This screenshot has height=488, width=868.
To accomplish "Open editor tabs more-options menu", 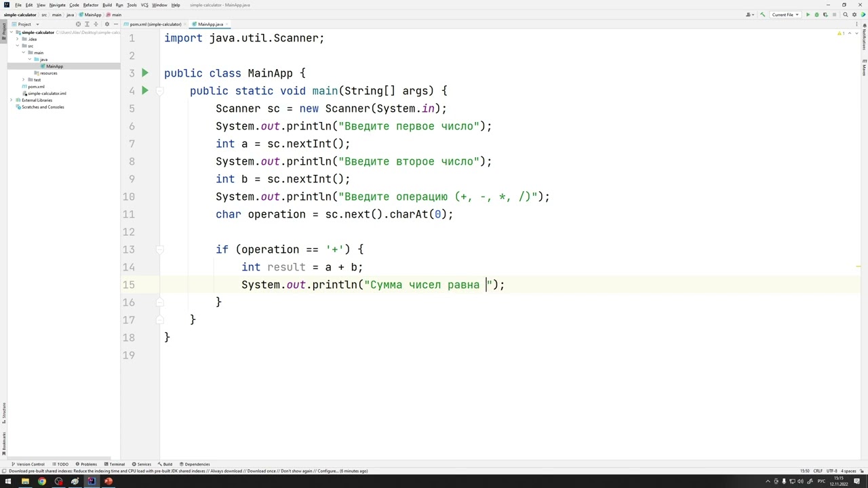I will [x=856, y=24].
